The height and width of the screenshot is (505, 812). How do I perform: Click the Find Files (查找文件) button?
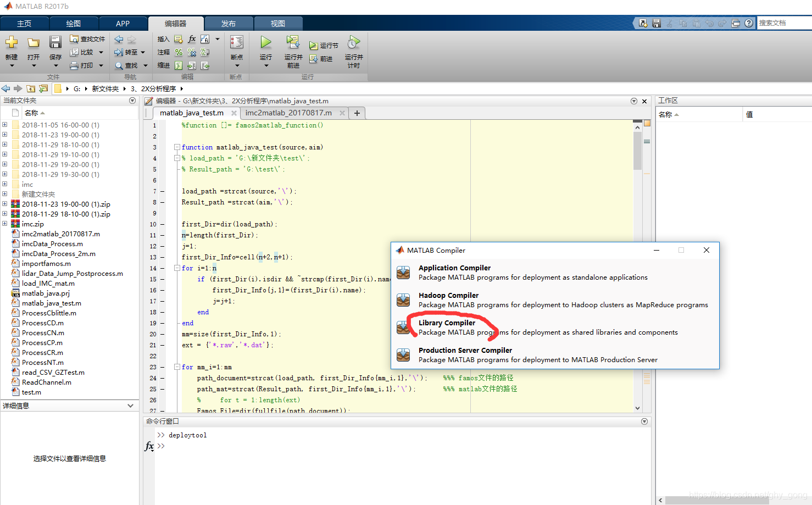pos(87,39)
